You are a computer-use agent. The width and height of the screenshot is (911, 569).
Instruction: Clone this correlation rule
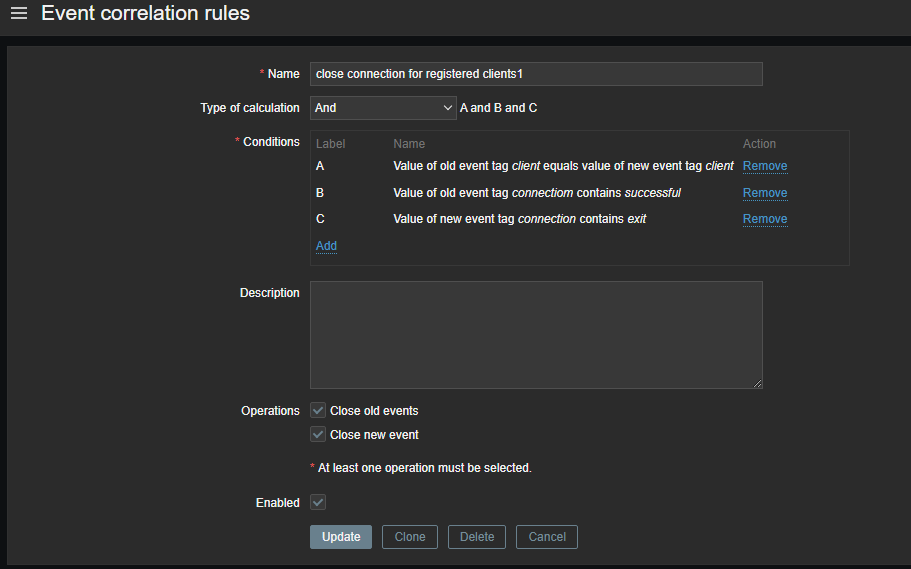(410, 537)
